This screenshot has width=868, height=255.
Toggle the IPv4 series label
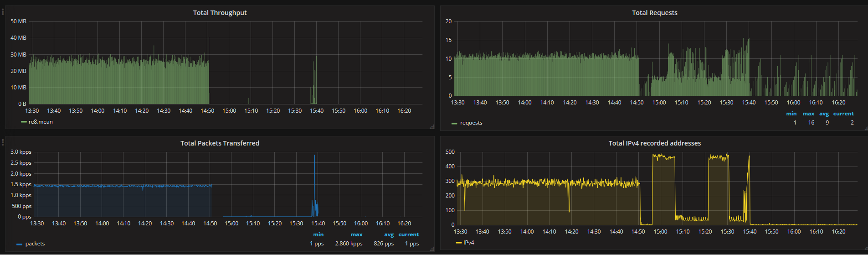pos(468,243)
